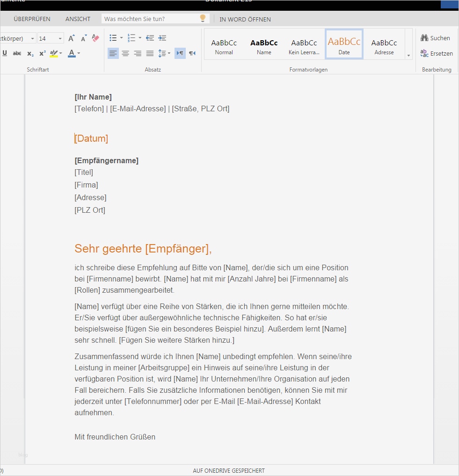Toggle underline formatting

click(5, 53)
